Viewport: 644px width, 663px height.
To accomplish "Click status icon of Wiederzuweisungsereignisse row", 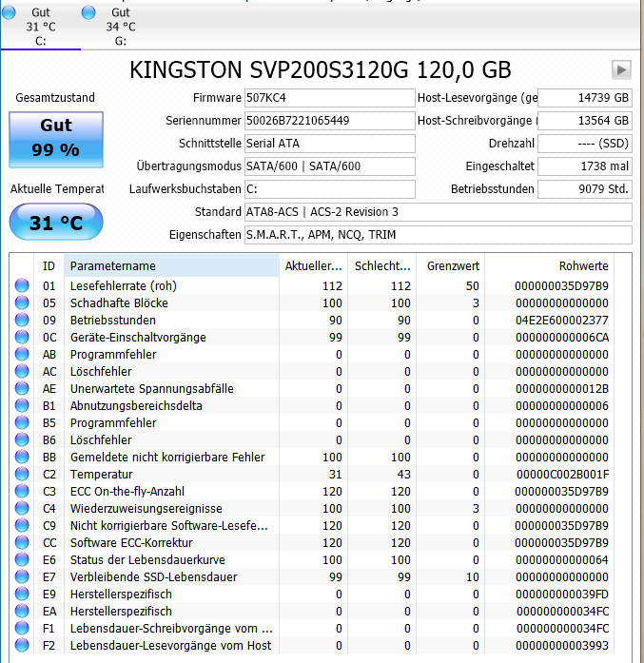I will click(22, 508).
